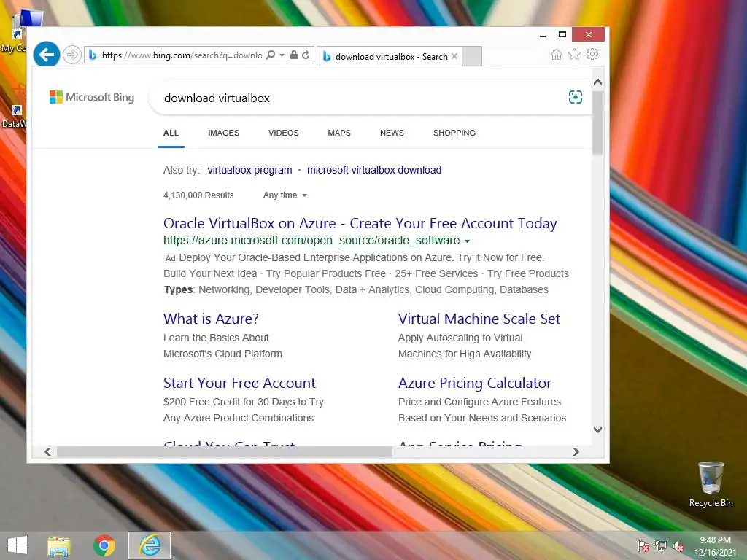Open 'virtualbox program' suggestion link
Image resolution: width=747 pixels, height=560 pixels.
(x=249, y=170)
